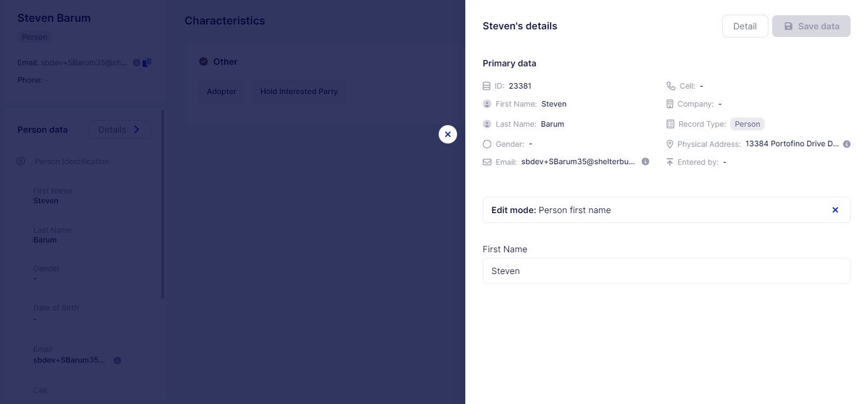The width and height of the screenshot is (868, 404).
Task: Select the Adopter characteristic tag
Action: [221, 91]
